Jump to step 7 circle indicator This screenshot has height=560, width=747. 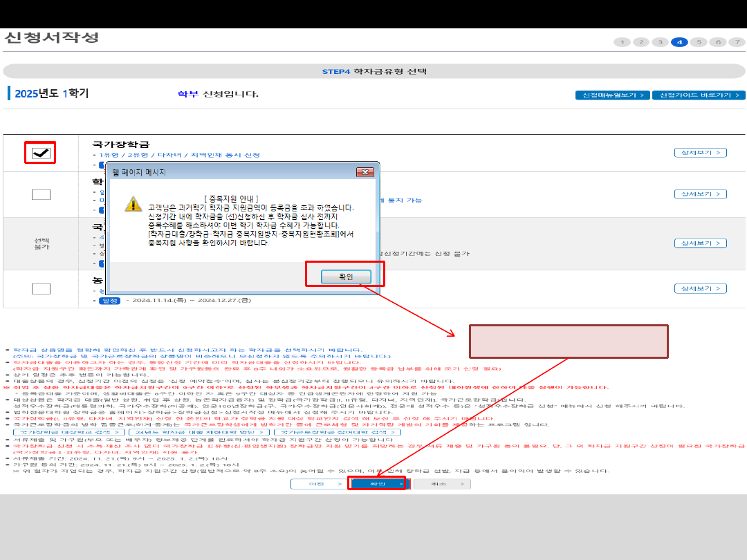[737, 42]
